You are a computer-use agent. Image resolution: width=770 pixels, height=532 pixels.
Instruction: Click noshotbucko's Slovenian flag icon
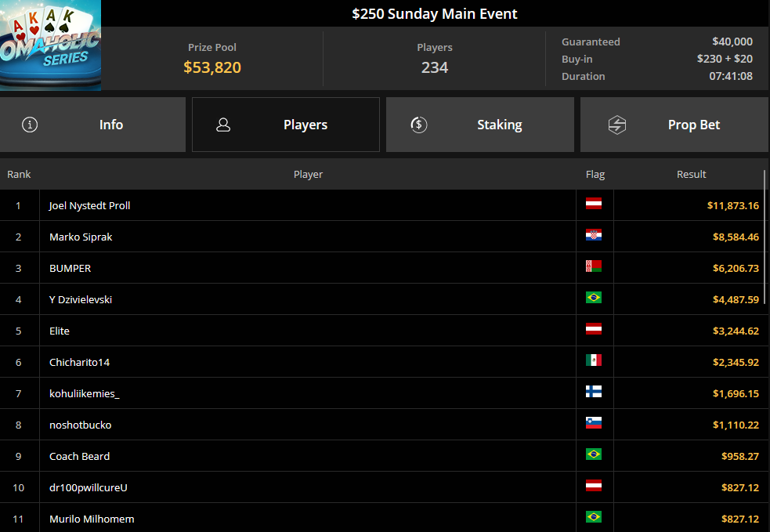click(x=593, y=423)
